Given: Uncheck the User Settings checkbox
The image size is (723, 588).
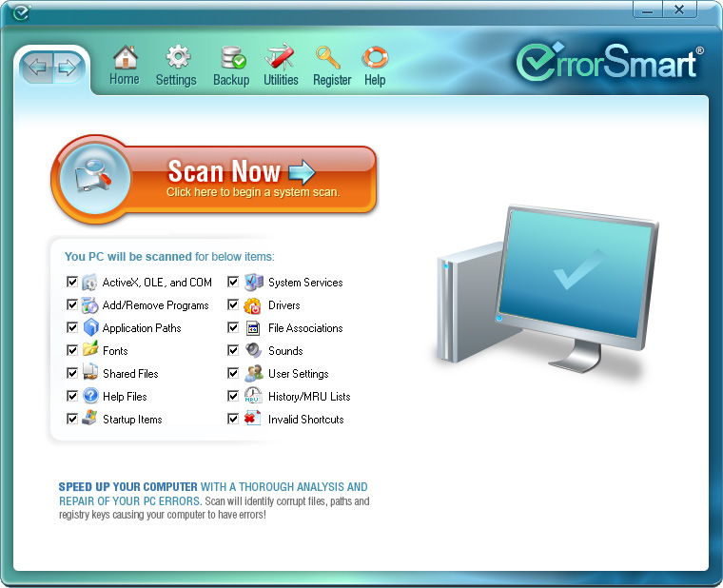Looking at the screenshot, I should (233, 373).
